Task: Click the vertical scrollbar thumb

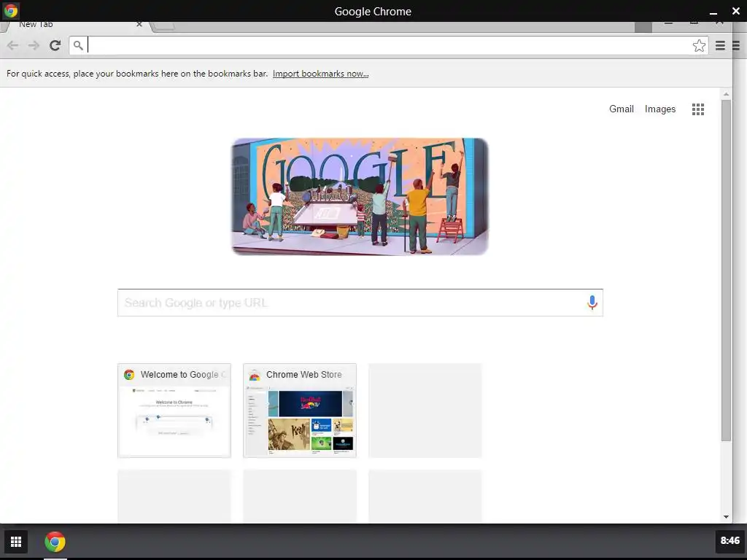Action: [x=726, y=271]
